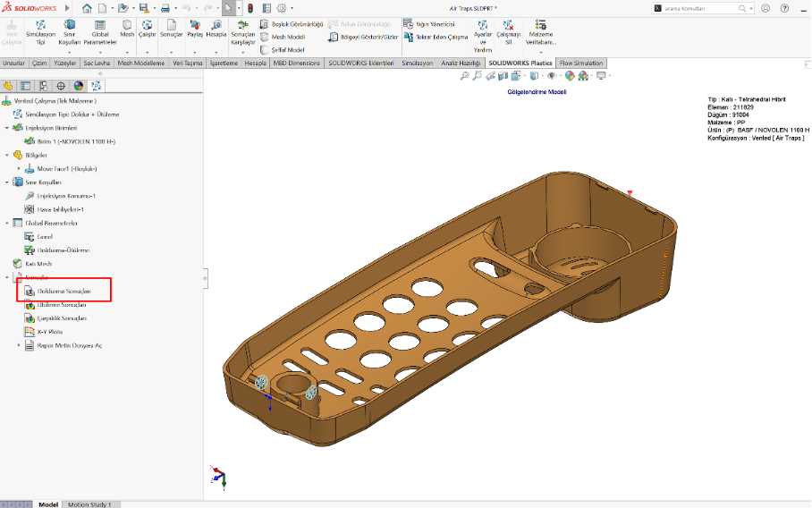Open Sonuçları Karşılaştır compare tool
The height and width of the screenshot is (508, 812).
point(243,32)
